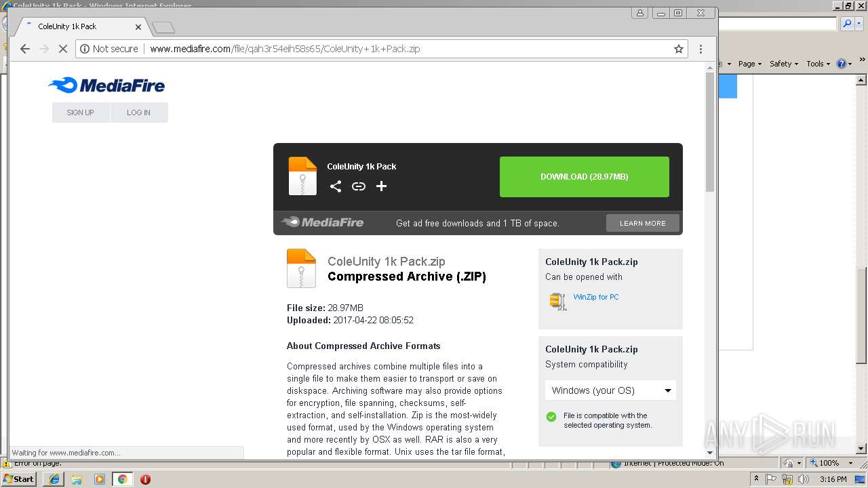Open the Safety menu in Internet Explorer
868x488 pixels.
click(784, 64)
